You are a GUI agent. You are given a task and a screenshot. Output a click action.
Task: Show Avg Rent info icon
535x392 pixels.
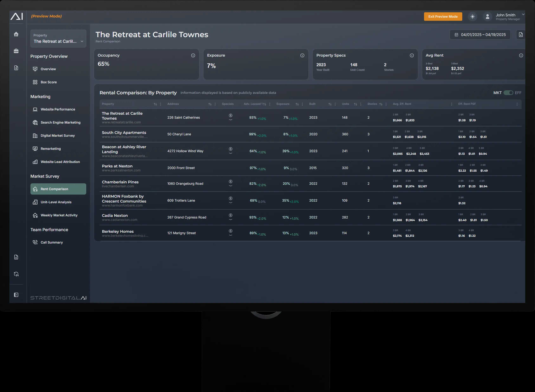pyautogui.click(x=521, y=55)
